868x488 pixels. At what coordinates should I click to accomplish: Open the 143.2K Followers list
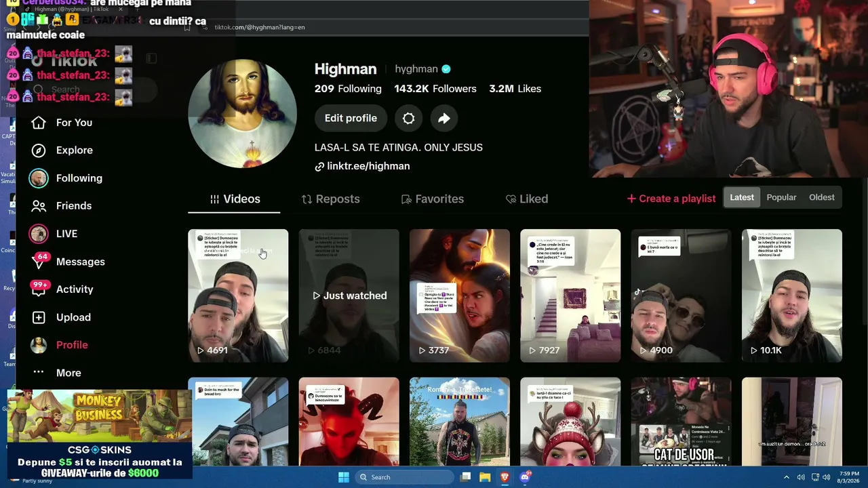click(435, 89)
